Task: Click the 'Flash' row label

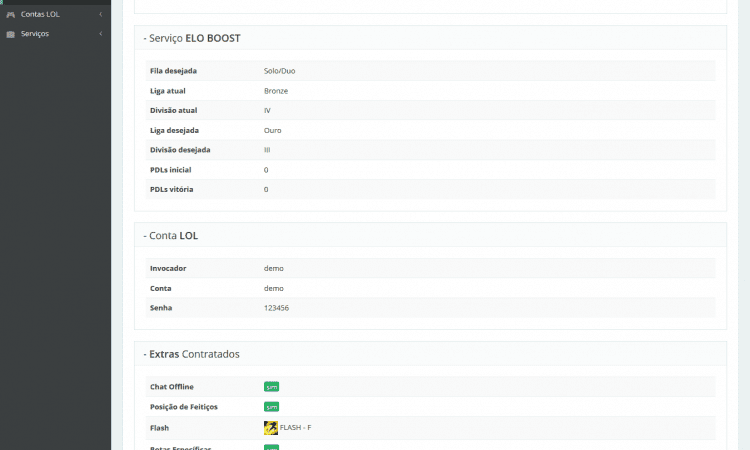Action: click(x=159, y=428)
